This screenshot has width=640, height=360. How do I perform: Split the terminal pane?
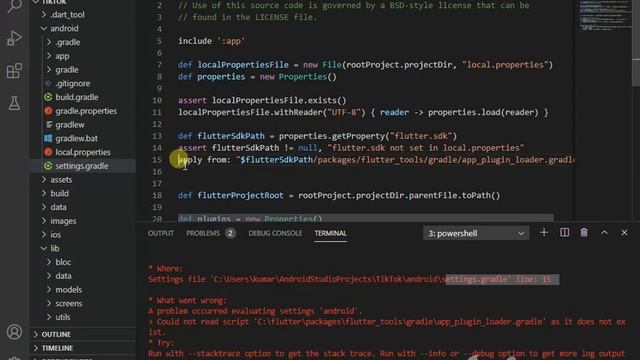pos(564,233)
